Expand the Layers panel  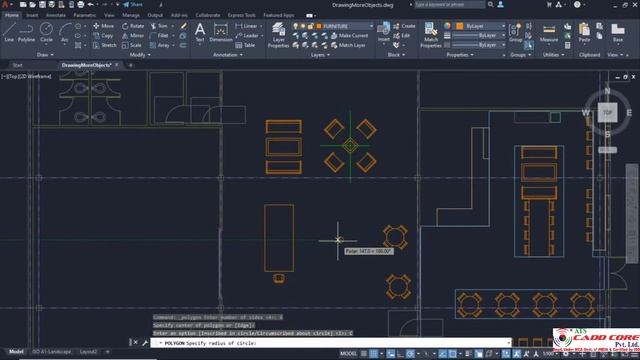coord(320,55)
